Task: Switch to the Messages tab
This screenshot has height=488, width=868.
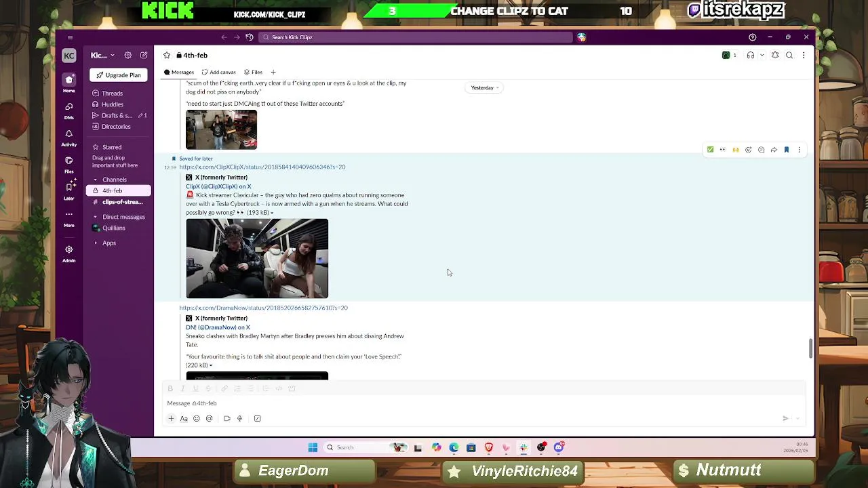Action: 179,72
